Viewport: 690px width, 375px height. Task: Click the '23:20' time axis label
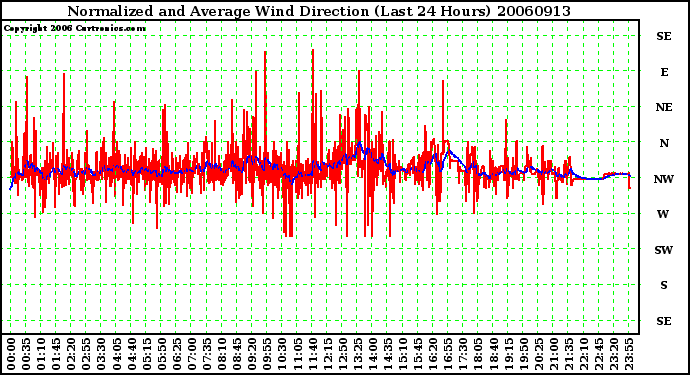coord(614,354)
